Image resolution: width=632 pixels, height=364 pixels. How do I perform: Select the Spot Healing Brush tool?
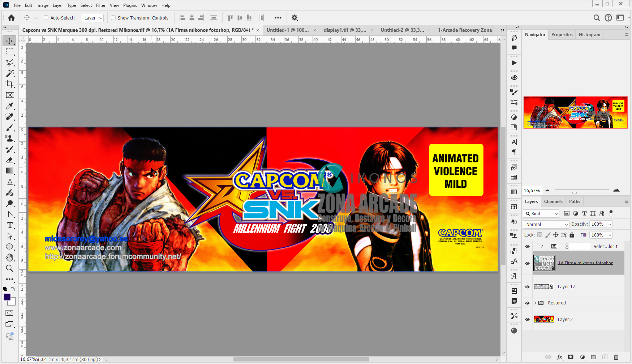coord(10,117)
